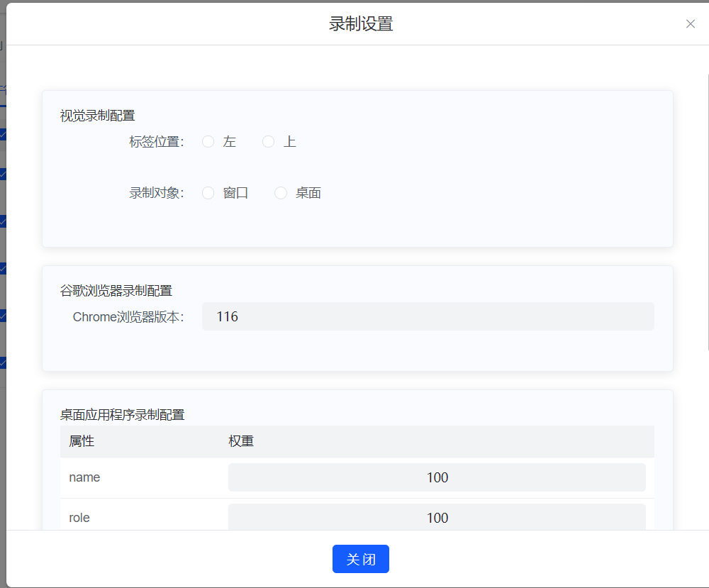Choose 窗口 as the recording target
709x588 pixels.
(x=208, y=193)
